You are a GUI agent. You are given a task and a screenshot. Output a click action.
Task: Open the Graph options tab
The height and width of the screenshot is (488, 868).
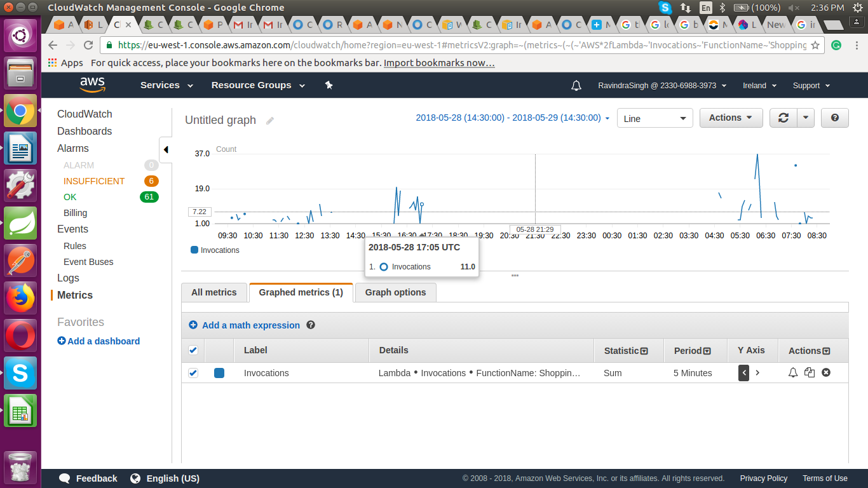(x=396, y=292)
